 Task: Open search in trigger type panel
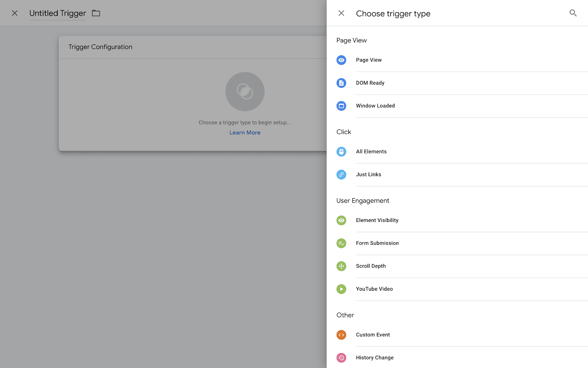[573, 13]
